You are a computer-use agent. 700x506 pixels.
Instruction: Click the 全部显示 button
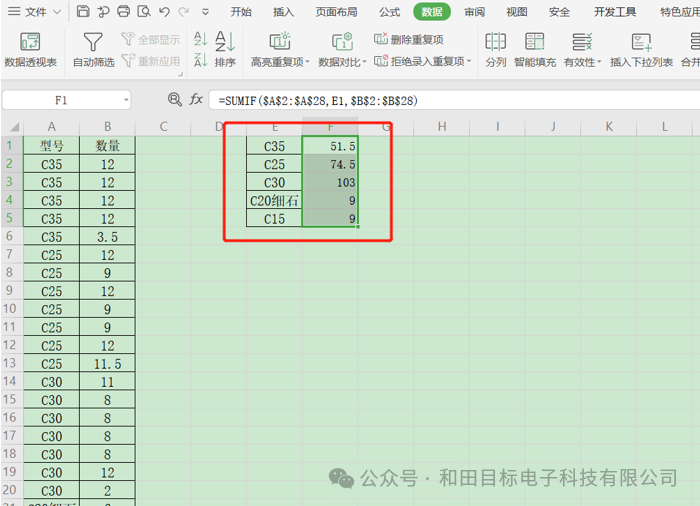pos(150,39)
